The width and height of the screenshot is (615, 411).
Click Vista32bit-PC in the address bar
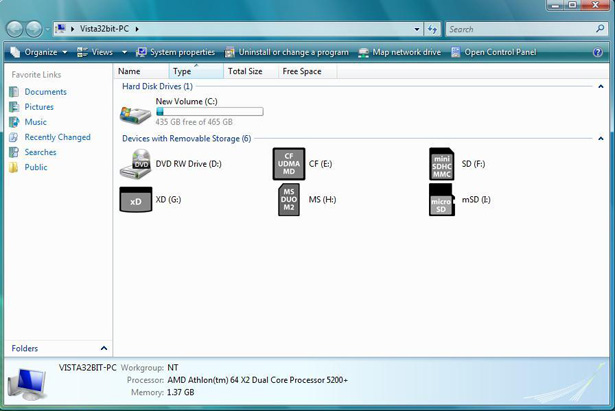[104, 29]
